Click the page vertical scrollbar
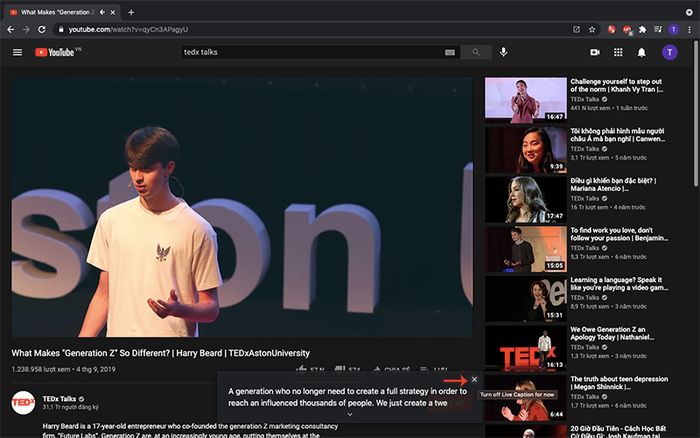Image resolution: width=700 pixels, height=438 pixels. click(696, 114)
